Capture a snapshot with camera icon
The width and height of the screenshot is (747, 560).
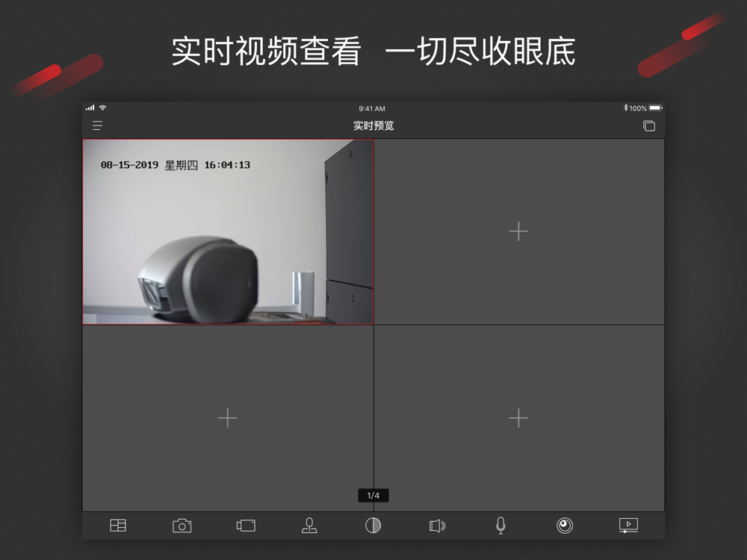182,526
